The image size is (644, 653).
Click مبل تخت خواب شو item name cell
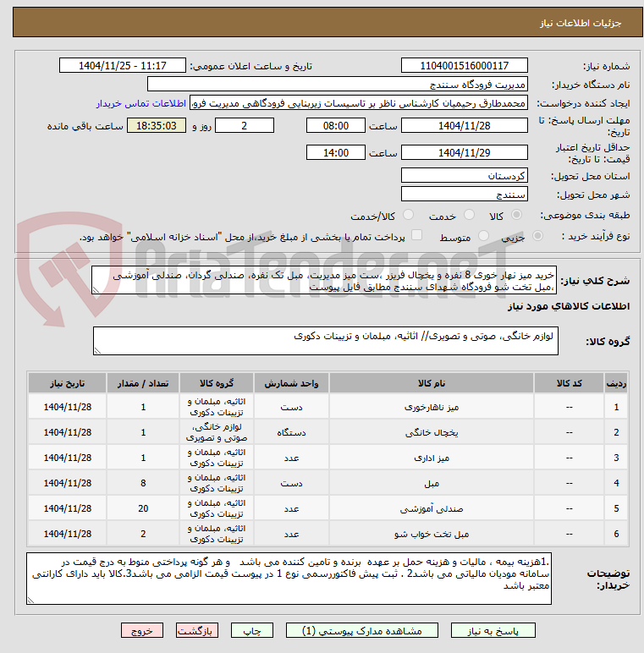[x=431, y=534]
